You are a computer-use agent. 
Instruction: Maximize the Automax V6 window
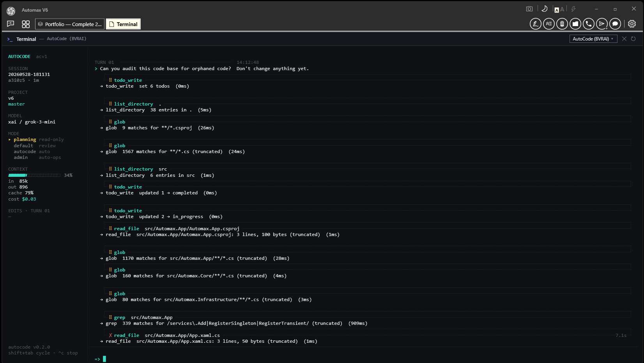point(615,9)
